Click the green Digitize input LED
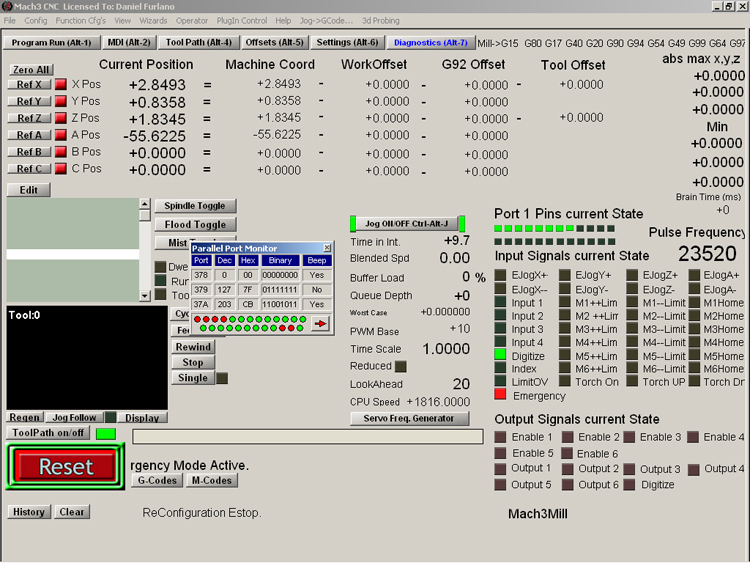This screenshot has width=750, height=563. coord(500,355)
